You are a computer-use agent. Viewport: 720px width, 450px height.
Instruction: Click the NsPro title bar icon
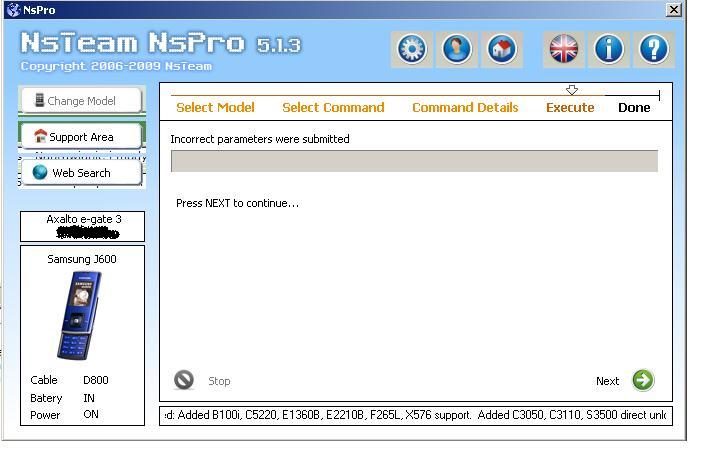coord(14,10)
